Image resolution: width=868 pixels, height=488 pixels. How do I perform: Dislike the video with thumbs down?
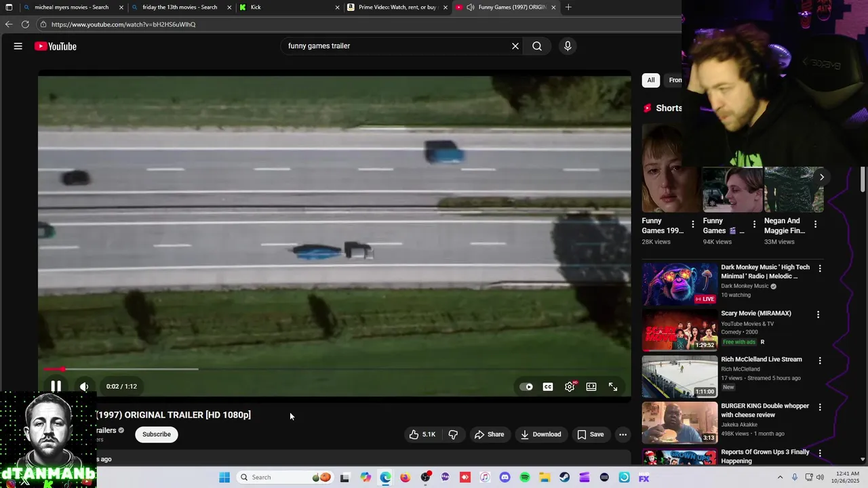click(453, 434)
